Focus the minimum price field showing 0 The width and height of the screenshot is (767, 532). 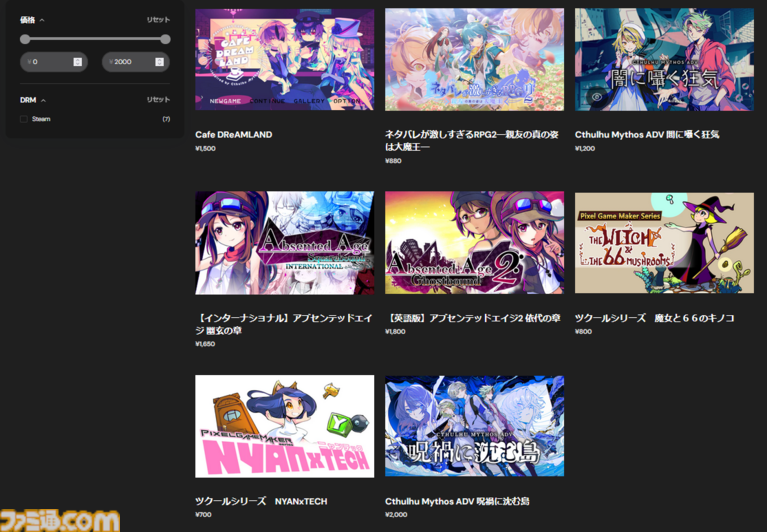54,62
